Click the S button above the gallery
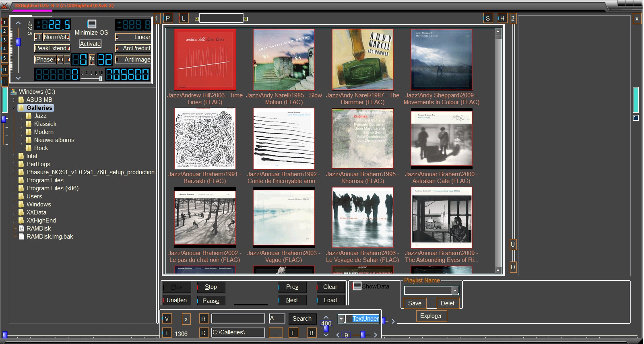 pos(488,18)
